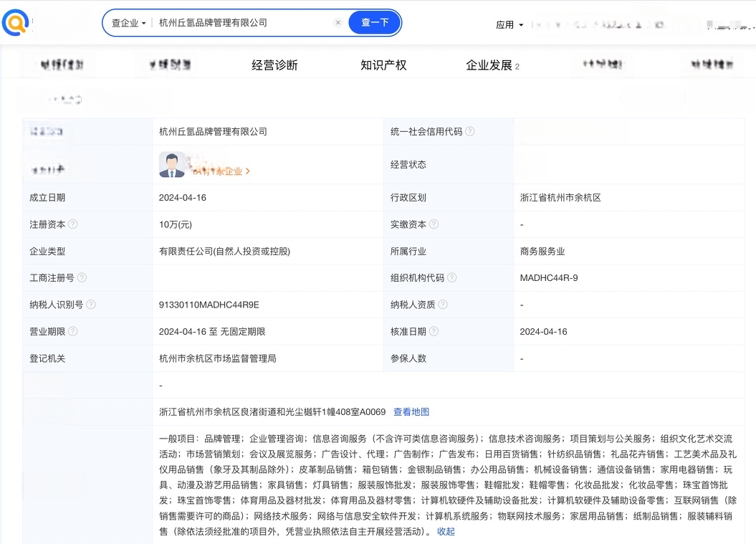This screenshot has height=544, width=756.
Task: Select the 成立日期 value 2024-04-16
Action: 183,198
